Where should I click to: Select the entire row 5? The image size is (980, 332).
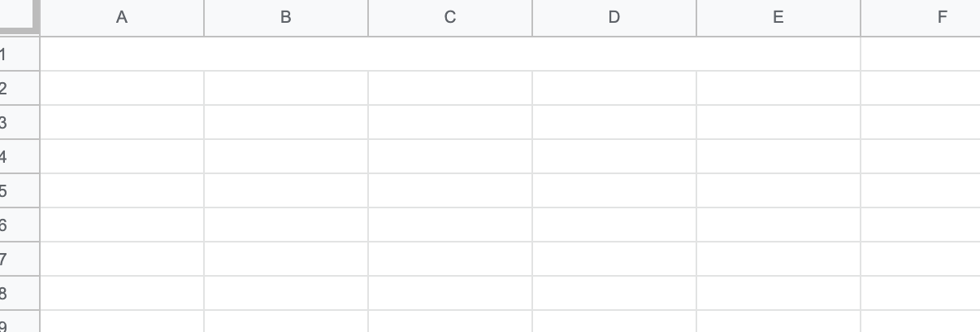coord(19,191)
